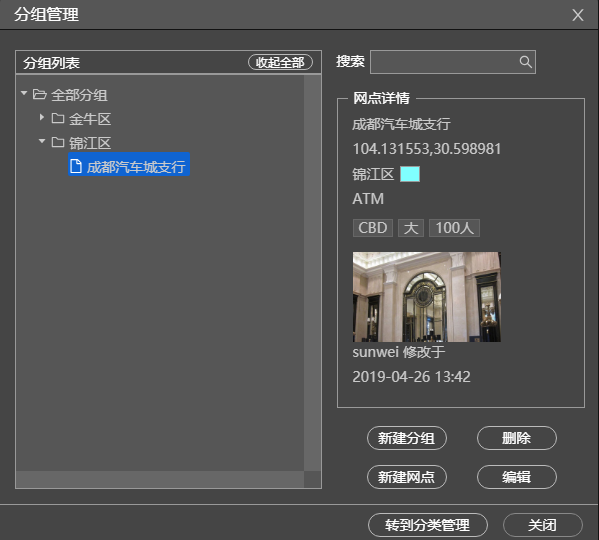599x540 pixels.
Task: Click the 金牛区 folder icon
Action: coord(58,118)
